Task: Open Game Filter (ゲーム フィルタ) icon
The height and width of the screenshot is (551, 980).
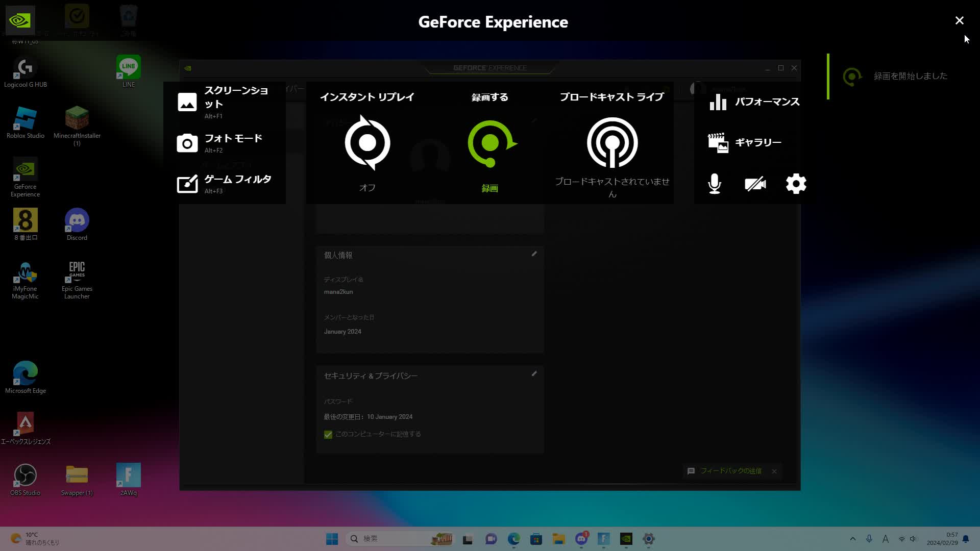Action: pos(187,184)
